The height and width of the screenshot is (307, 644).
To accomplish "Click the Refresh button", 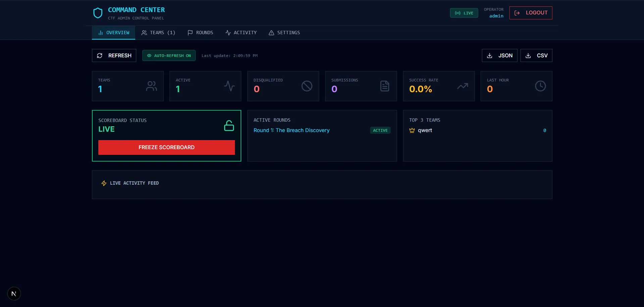I will tap(114, 56).
